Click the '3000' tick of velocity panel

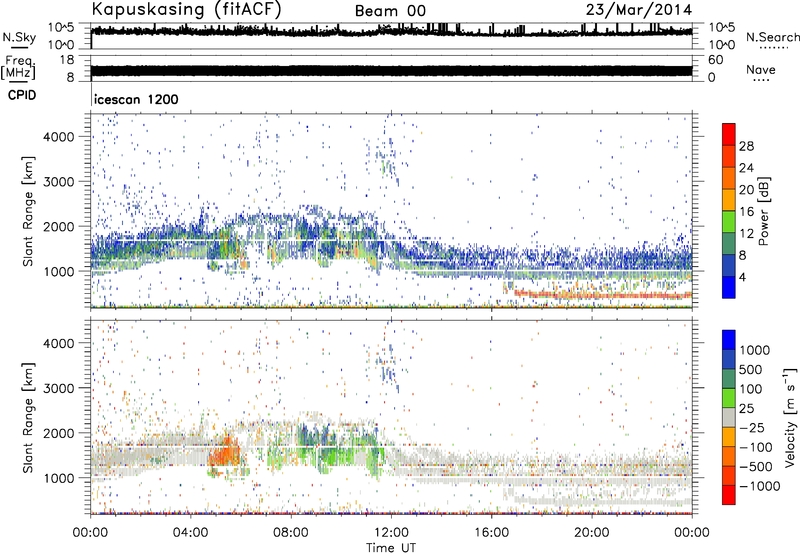pos(59,388)
